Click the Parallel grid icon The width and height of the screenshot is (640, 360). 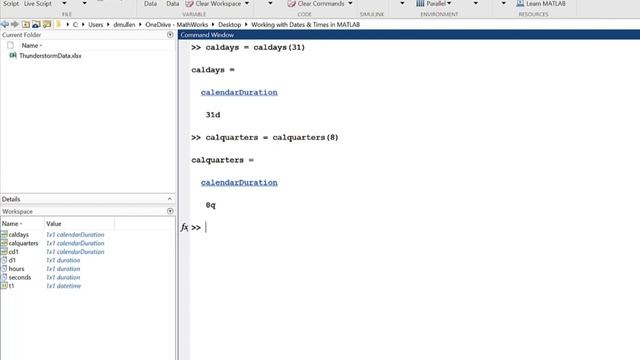click(x=420, y=3)
